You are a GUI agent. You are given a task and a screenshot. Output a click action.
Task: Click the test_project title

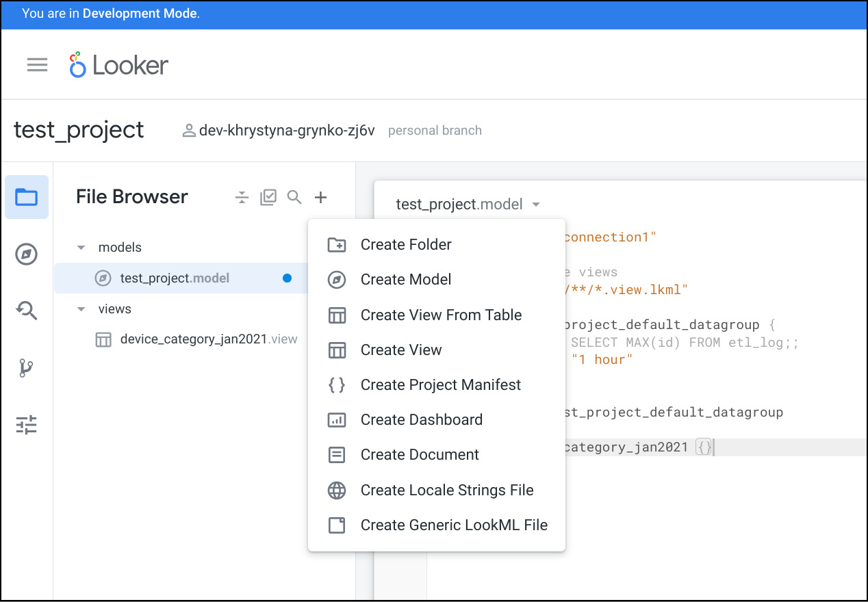click(79, 130)
